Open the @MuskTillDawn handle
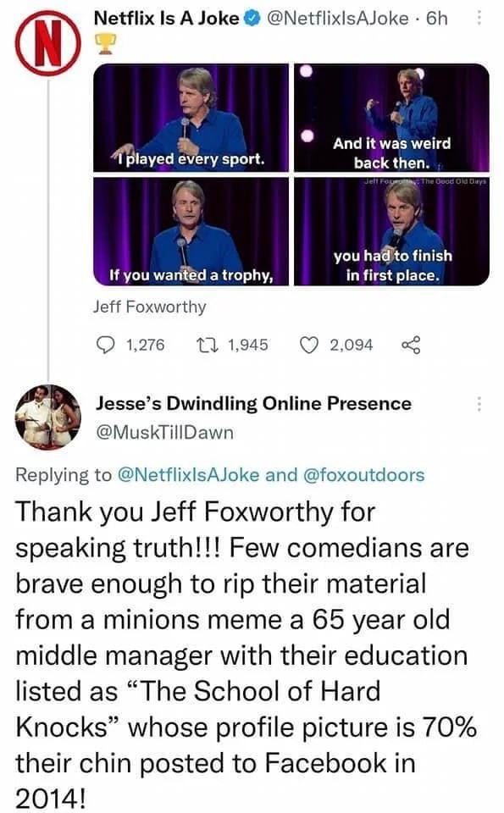The image size is (504, 813). click(x=164, y=432)
